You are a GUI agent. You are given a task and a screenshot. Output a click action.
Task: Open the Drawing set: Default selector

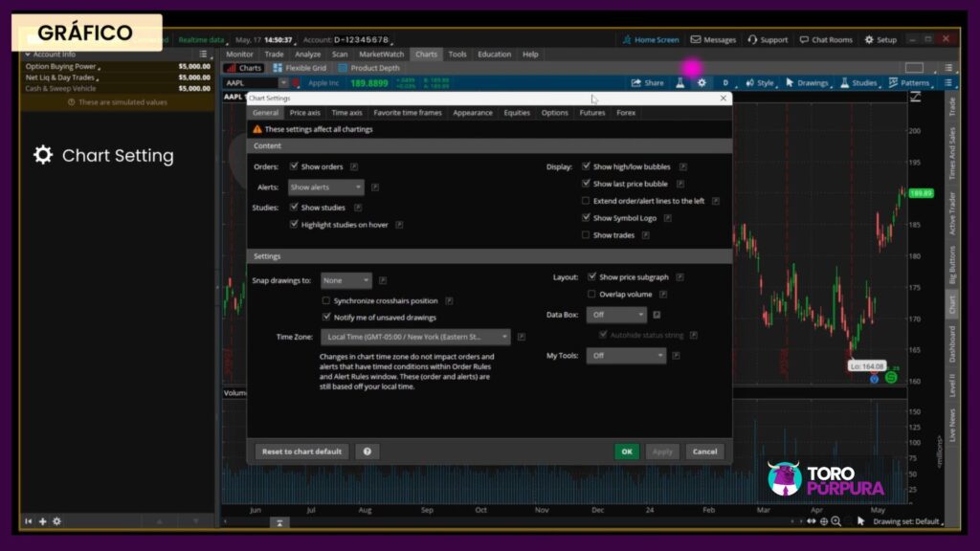click(907, 521)
